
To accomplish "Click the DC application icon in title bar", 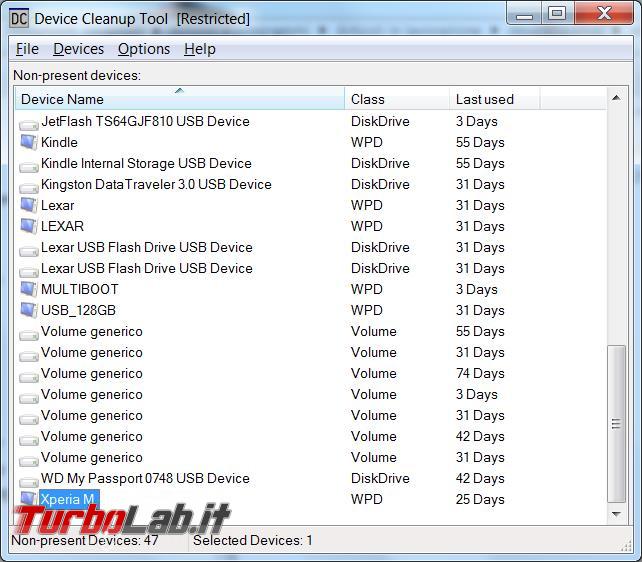I will tap(19, 19).
